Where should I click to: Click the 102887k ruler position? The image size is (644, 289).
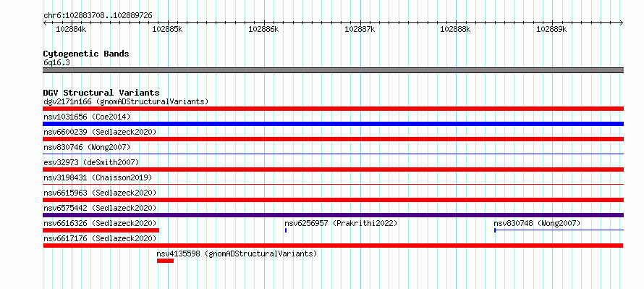[x=360, y=29]
